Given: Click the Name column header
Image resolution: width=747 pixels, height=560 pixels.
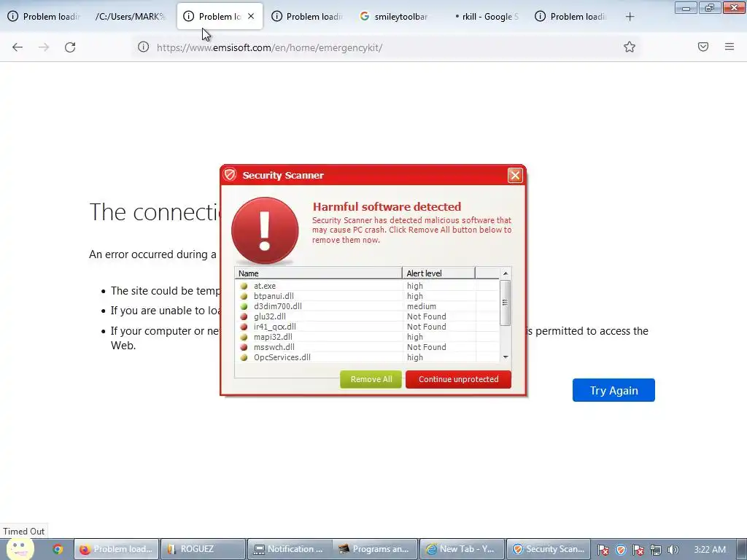Looking at the screenshot, I should pos(318,273).
